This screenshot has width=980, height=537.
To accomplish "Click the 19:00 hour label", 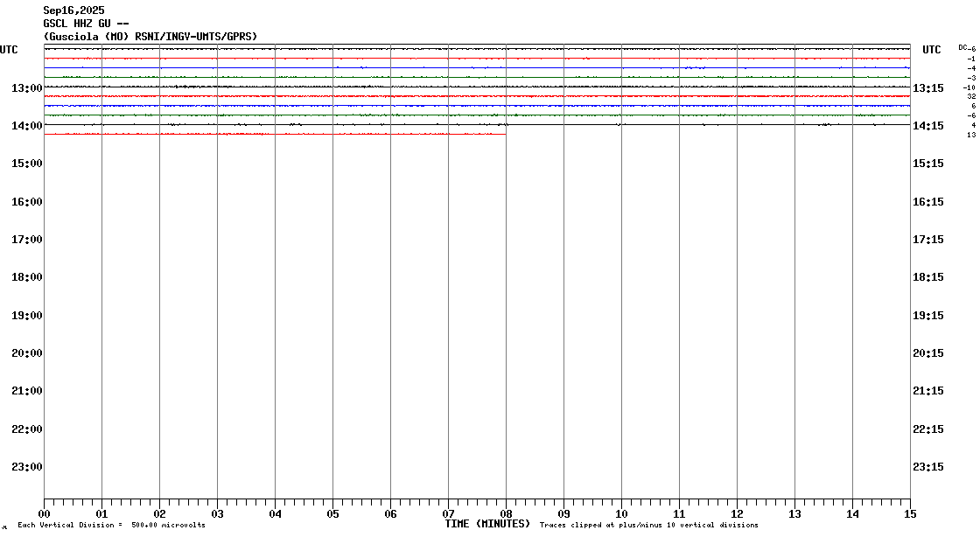I will tap(27, 316).
